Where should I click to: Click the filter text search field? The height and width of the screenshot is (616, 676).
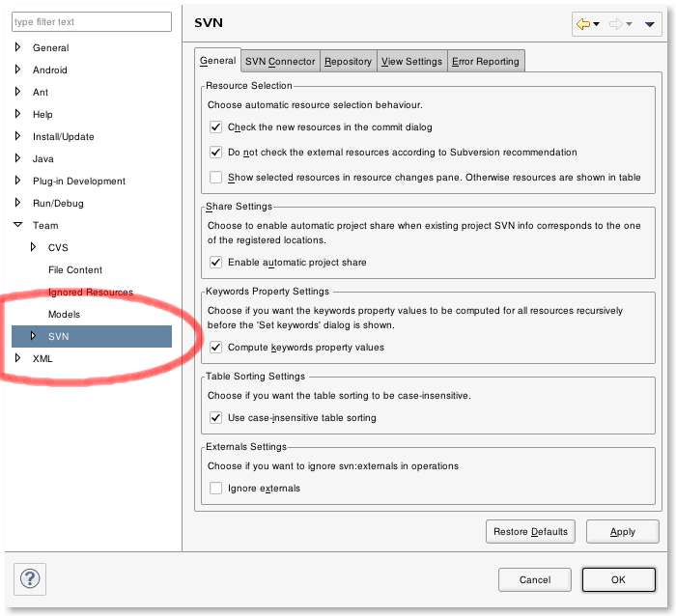click(x=91, y=21)
